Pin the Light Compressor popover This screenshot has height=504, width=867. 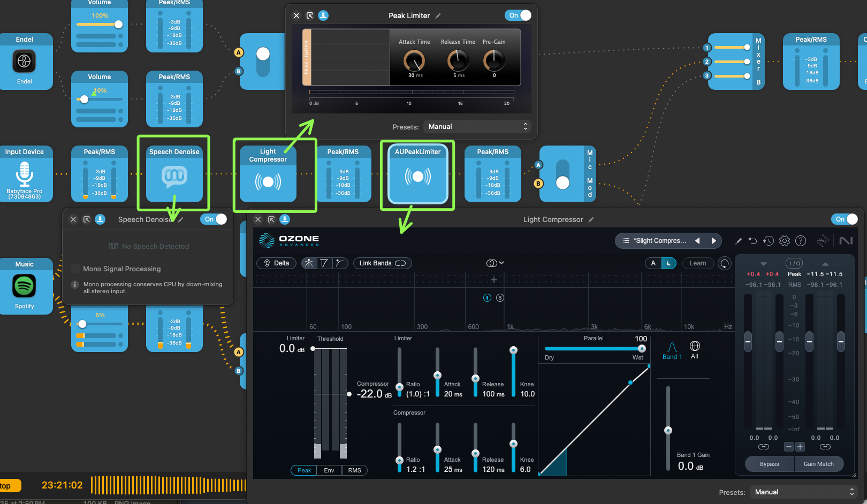click(x=285, y=219)
